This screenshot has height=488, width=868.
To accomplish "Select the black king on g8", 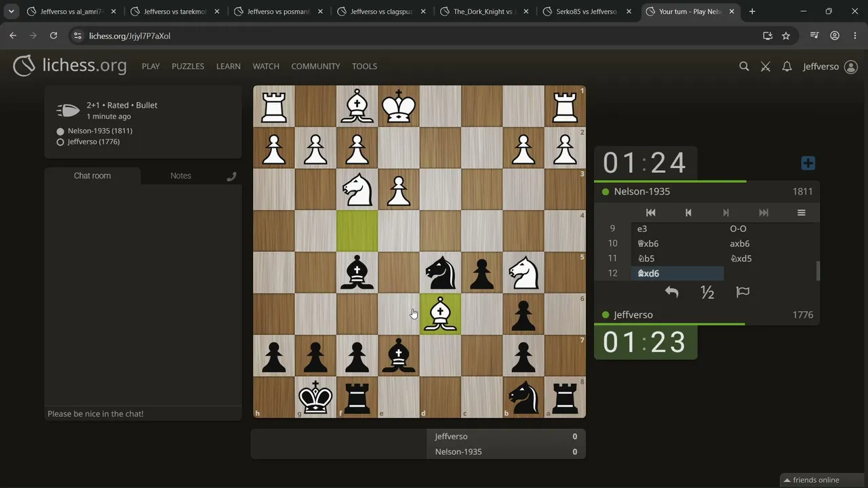I will coord(315,397).
